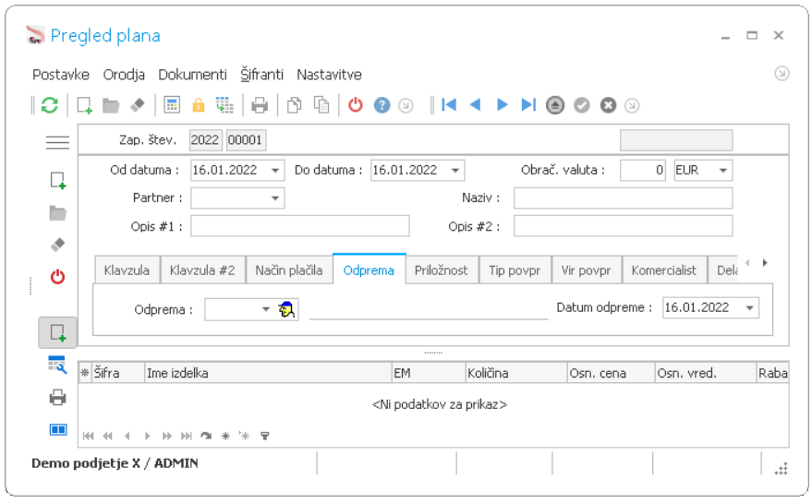The image size is (812, 504).
Task: Open the Dokumenti menu
Action: [x=193, y=75]
